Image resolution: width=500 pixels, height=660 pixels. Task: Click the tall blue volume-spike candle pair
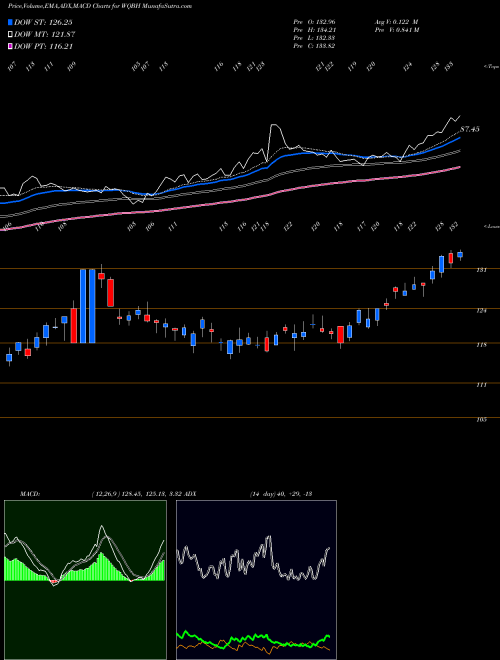pyautogui.click(x=88, y=306)
